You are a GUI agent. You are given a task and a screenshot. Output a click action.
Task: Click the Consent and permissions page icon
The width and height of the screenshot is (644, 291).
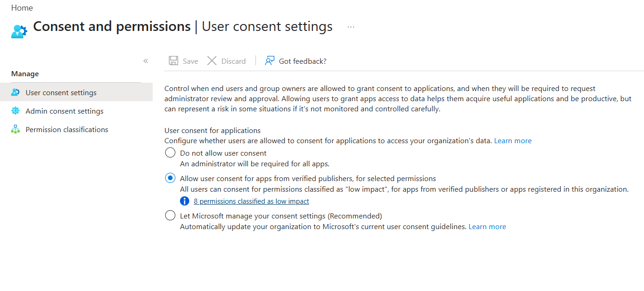pos(19,30)
